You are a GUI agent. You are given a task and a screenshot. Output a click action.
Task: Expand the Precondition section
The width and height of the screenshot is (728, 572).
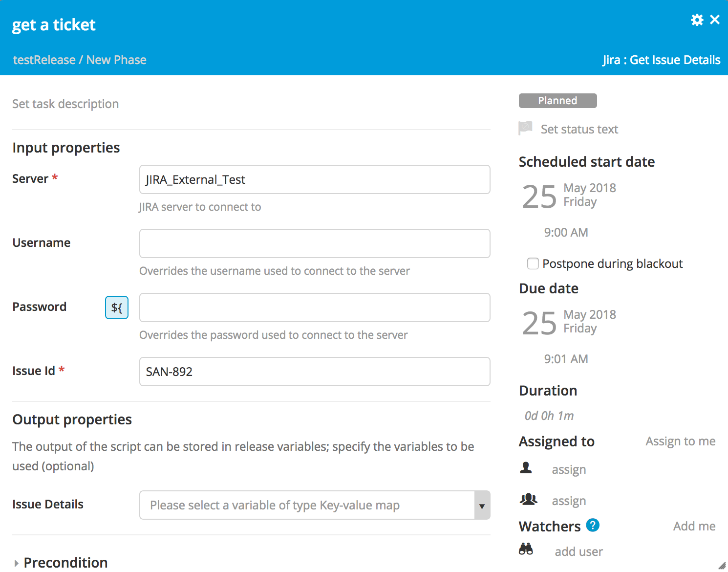(60, 563)
